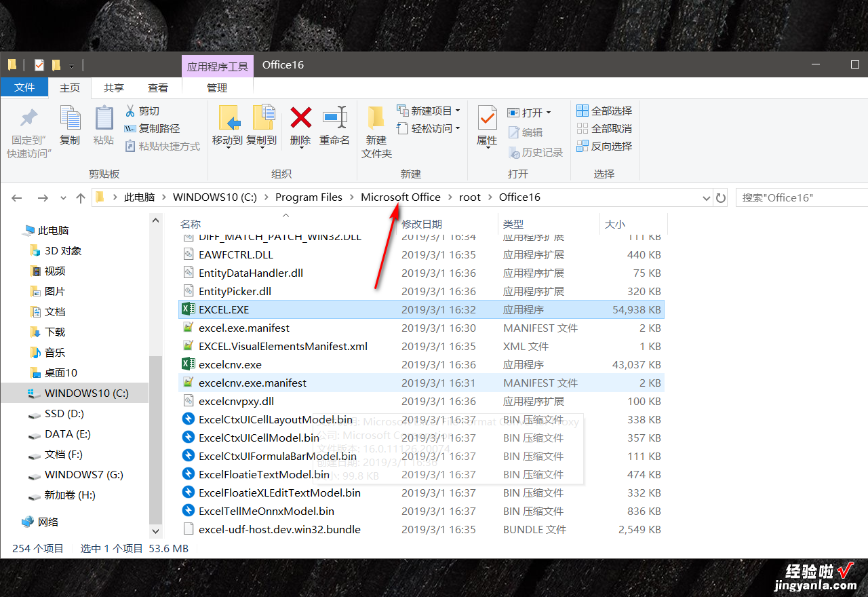Switch to View (查看) tab
This screenshot has width=868, height=597.
158,88
